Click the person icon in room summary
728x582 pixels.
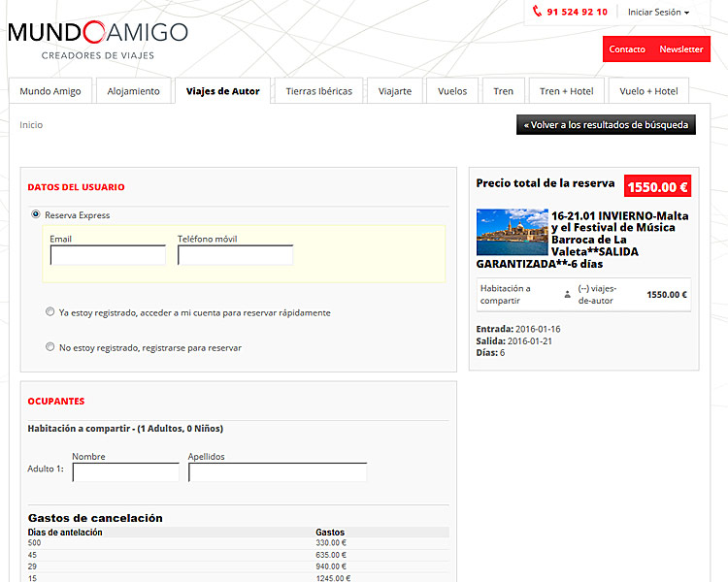tap(568, 294)
